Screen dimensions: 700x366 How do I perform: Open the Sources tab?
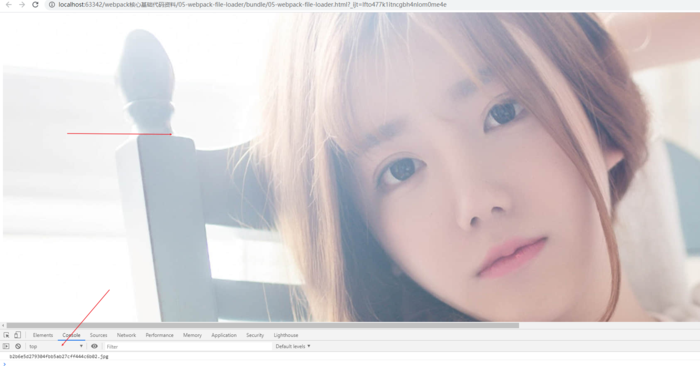(x=98, y=335)
